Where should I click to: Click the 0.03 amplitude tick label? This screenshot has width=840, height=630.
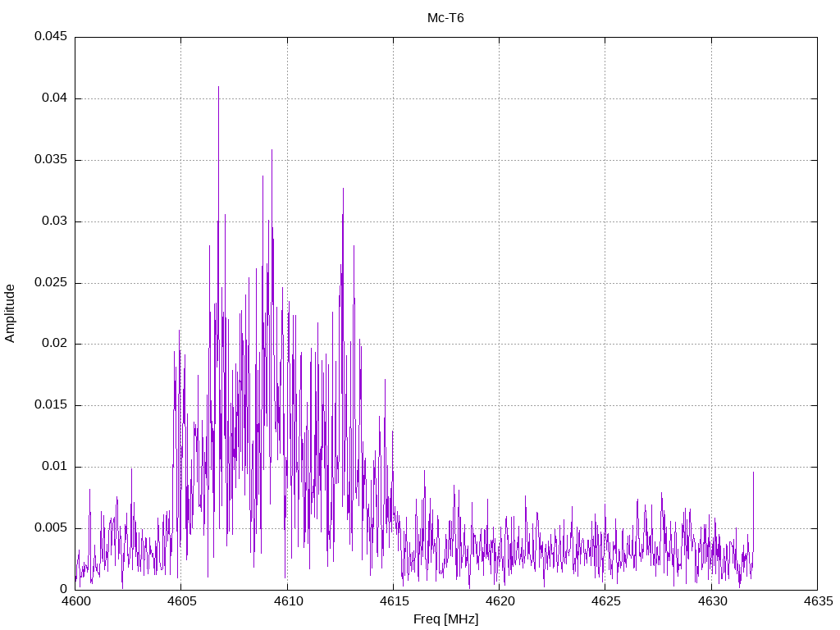53,221
